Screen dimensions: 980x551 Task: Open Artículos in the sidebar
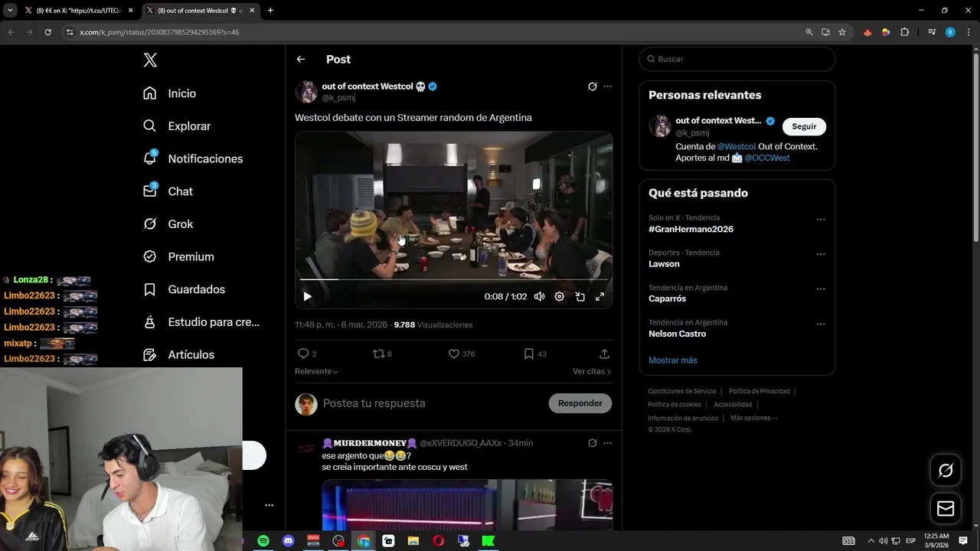[x=178, y=354]
